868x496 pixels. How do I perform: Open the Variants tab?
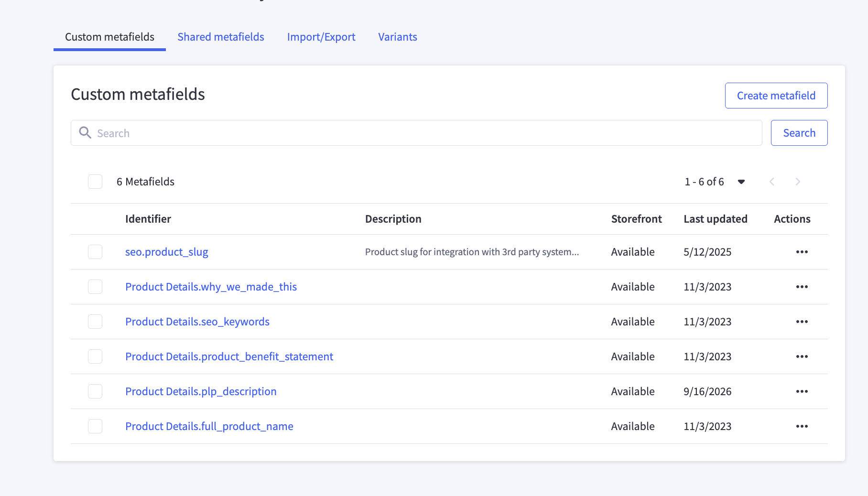coord(398,37)
